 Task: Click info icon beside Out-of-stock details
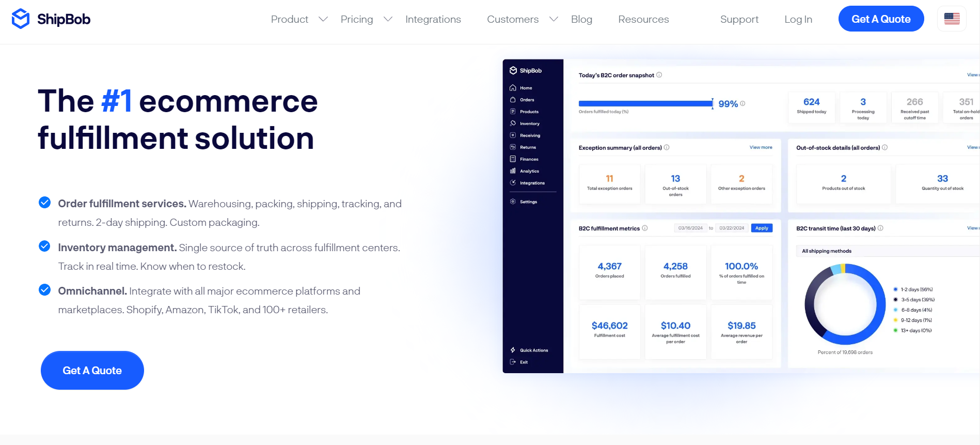(884, 147)
